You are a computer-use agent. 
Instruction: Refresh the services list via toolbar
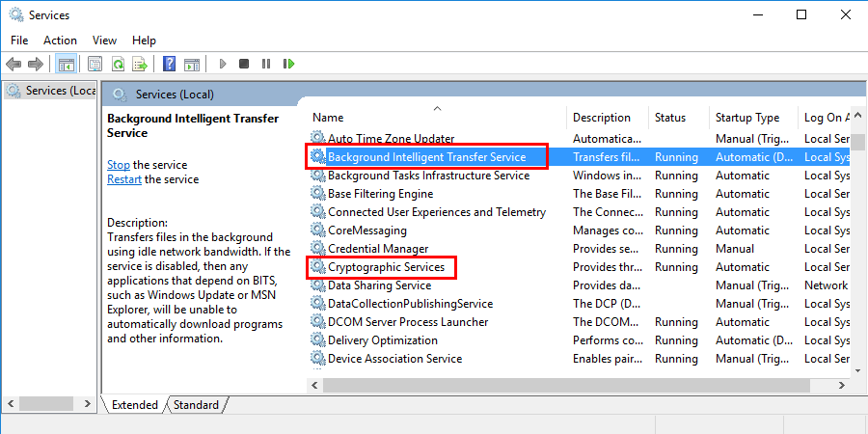point(118,65)
